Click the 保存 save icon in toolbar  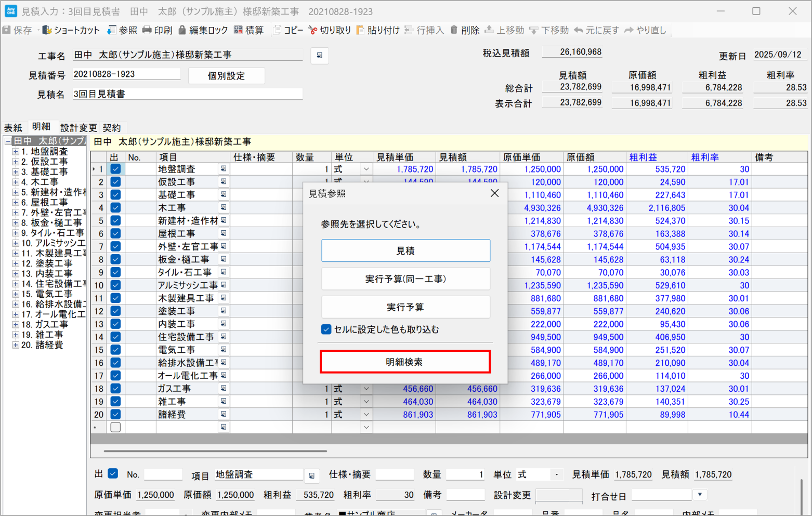tap(7, 30)
